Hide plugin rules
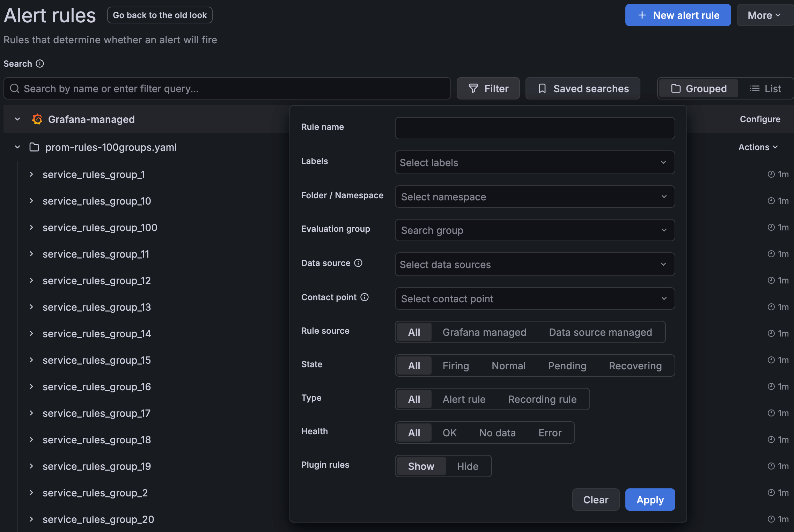This screenshot has width=794, height=532. pos(467,466)
